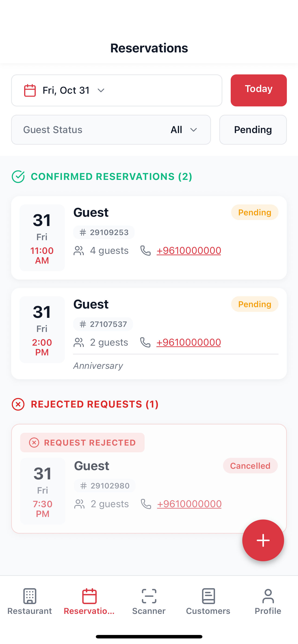The image size is (298, 644).
Task: Open the Customers tab icon
Action: (x=208, y=596)
